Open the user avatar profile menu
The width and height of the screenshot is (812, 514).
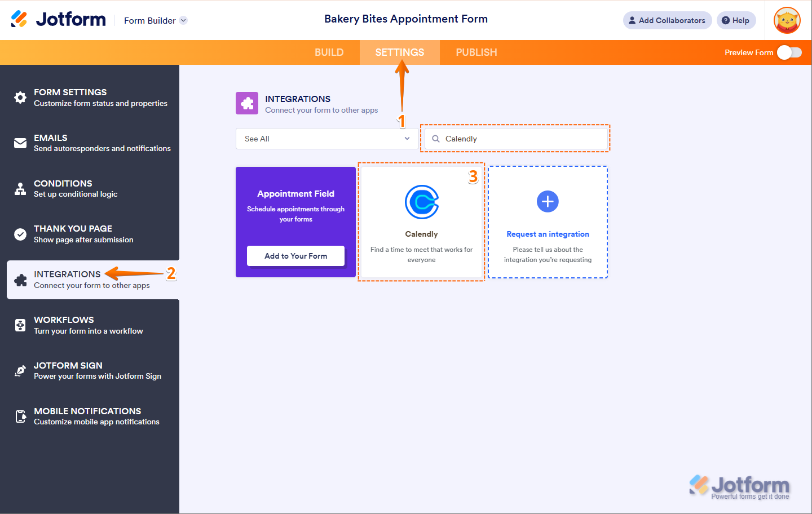(787, 20)
